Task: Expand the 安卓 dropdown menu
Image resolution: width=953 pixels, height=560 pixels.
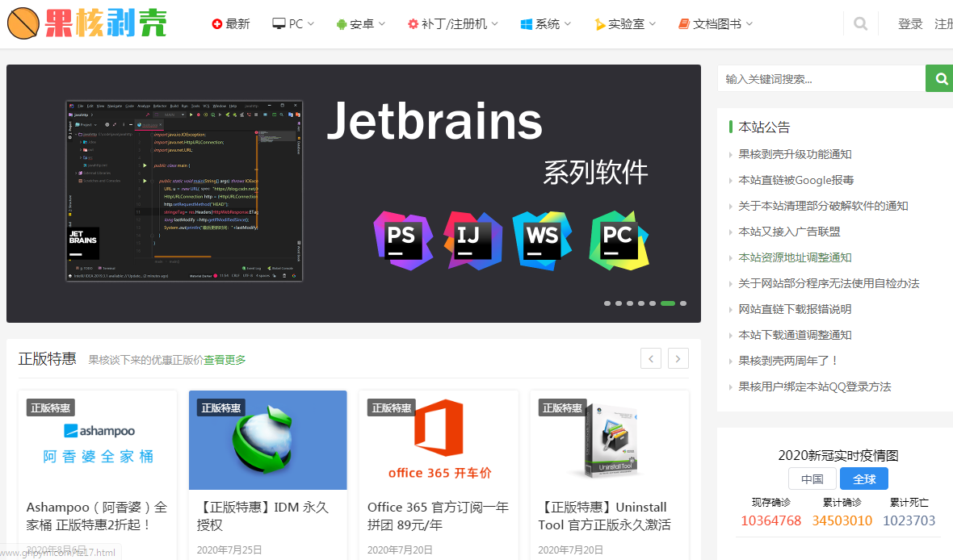Action: (x=361, y=23)
